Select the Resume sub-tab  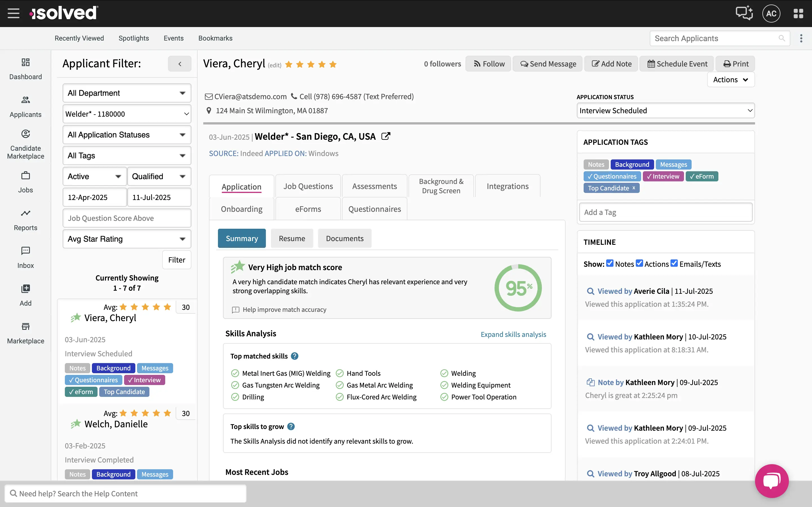pyautogui.click(x=292, y=238)
